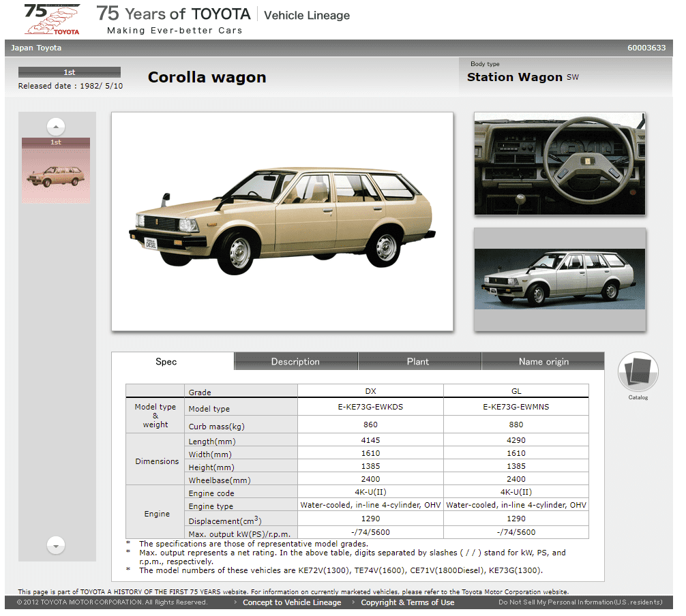Click the Making Ever-better Cars tagline

(x=175, y=31)
